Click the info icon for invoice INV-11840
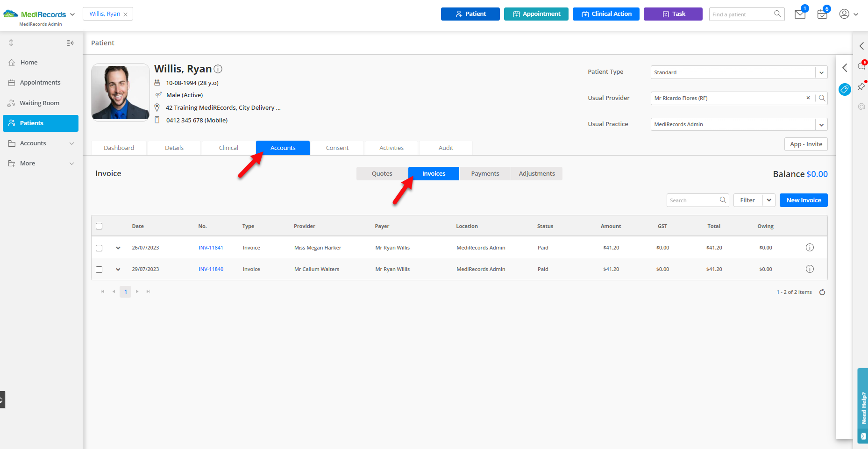The height and width of the screenshot is (449, 868). coord(810,269)
